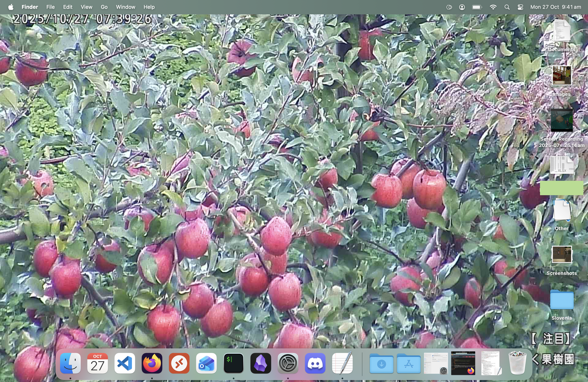Image resolution: width=588 pixels, height=382 pixels.
Task: Open Discord from the Dock
Action: tap(315, 363)
